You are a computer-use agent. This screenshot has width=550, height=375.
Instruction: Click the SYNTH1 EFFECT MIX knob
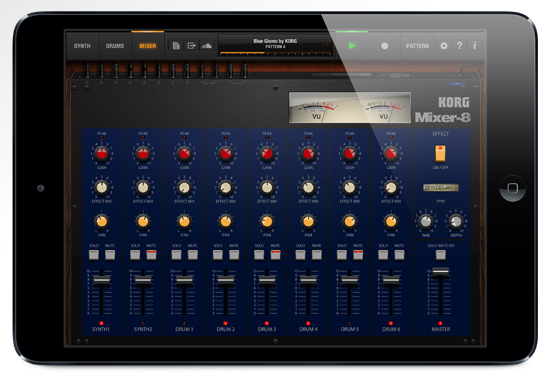coord(102,188)
